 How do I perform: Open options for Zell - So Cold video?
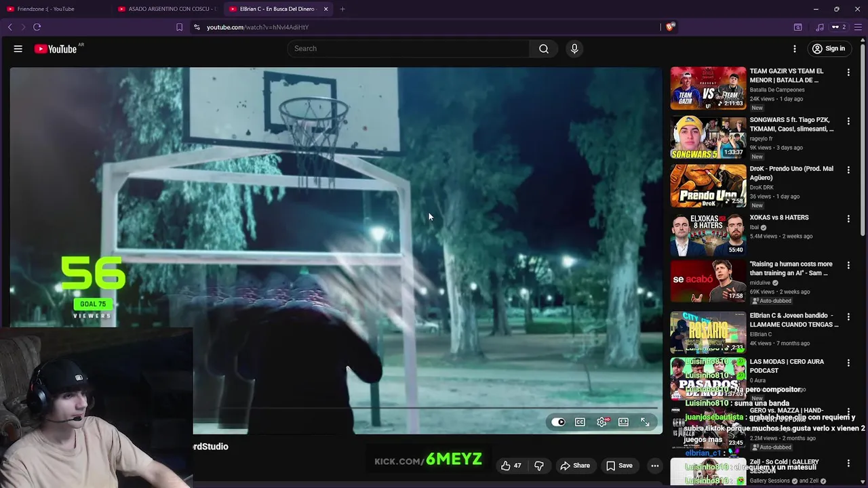pyautogui.click(x=848, y=464)
